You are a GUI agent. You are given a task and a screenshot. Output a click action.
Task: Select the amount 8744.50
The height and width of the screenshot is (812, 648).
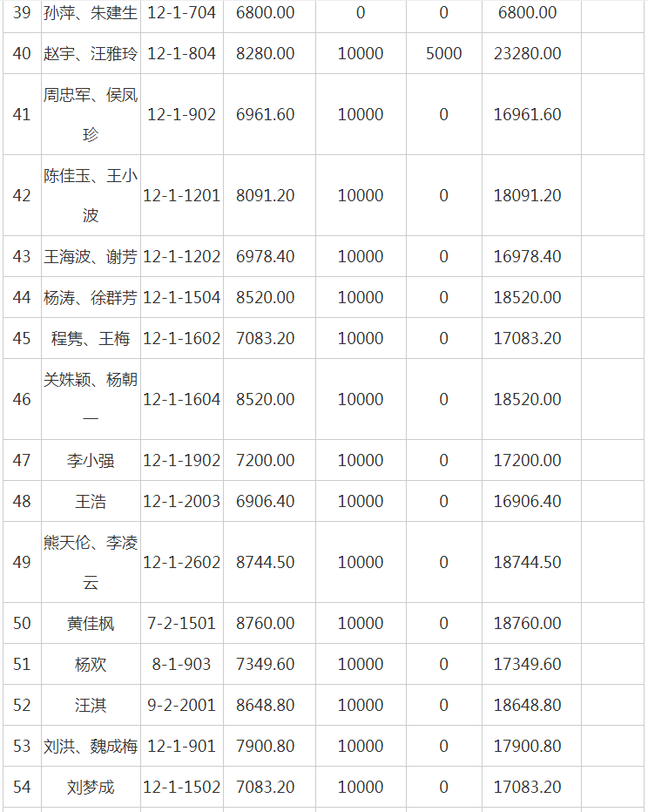click(265, 562)
